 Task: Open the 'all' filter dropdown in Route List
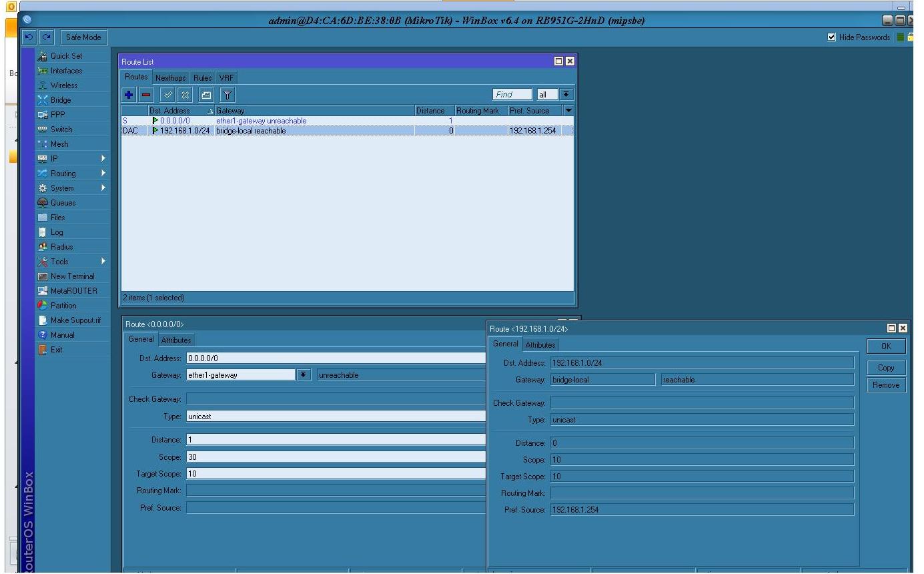[x=566, y=95]
